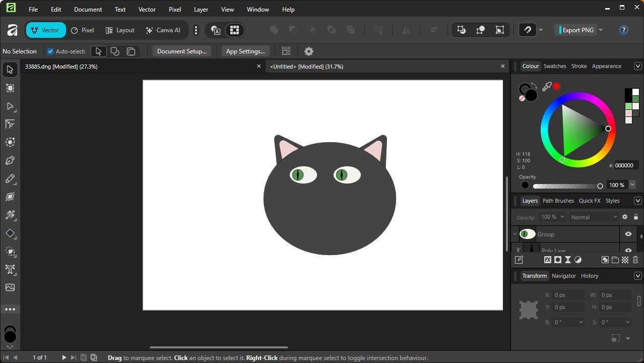This screenshot has width=644, height=363.
Task: Open the help question mark icon
Action: [624, 30]
